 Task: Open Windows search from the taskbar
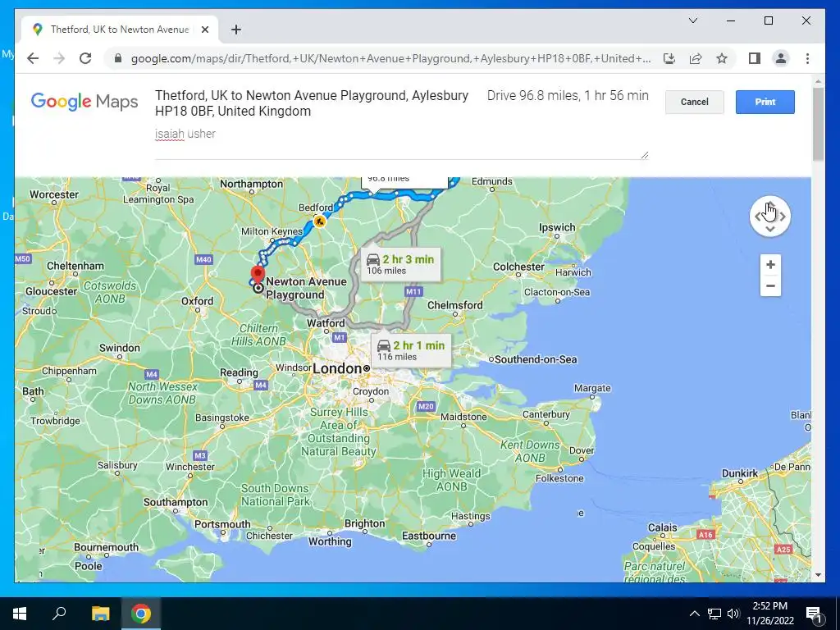[59, 614]
